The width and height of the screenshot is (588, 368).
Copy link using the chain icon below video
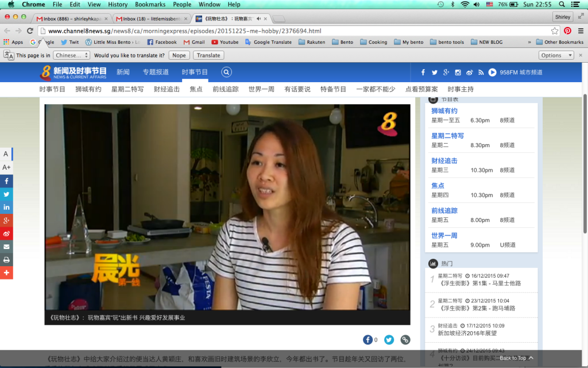pyautogui.click(x=405, y=340)
